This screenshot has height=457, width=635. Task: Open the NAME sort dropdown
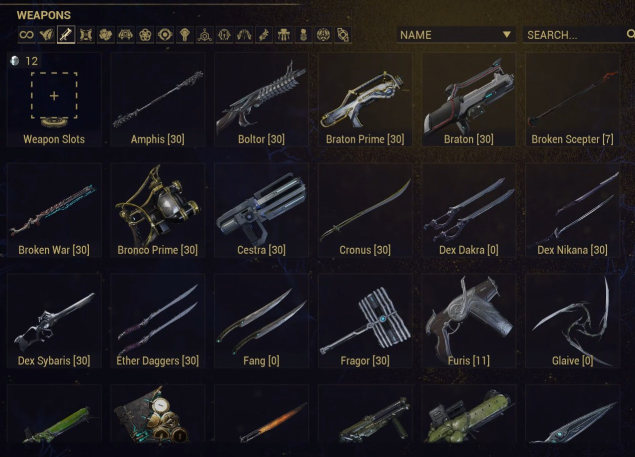click(456, 35)
